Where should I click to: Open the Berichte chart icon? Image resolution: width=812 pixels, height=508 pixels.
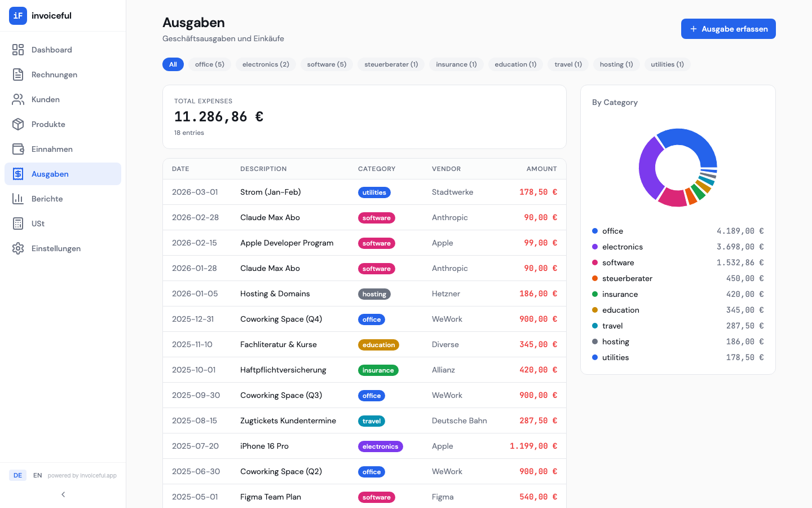point(18,199)
